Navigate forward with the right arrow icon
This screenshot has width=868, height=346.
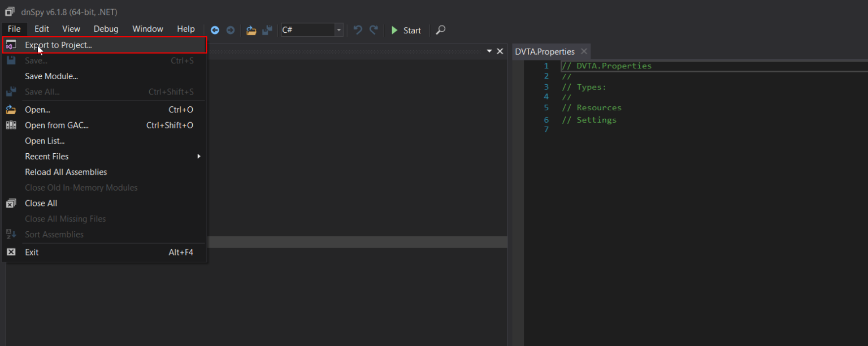pos(231,30)
